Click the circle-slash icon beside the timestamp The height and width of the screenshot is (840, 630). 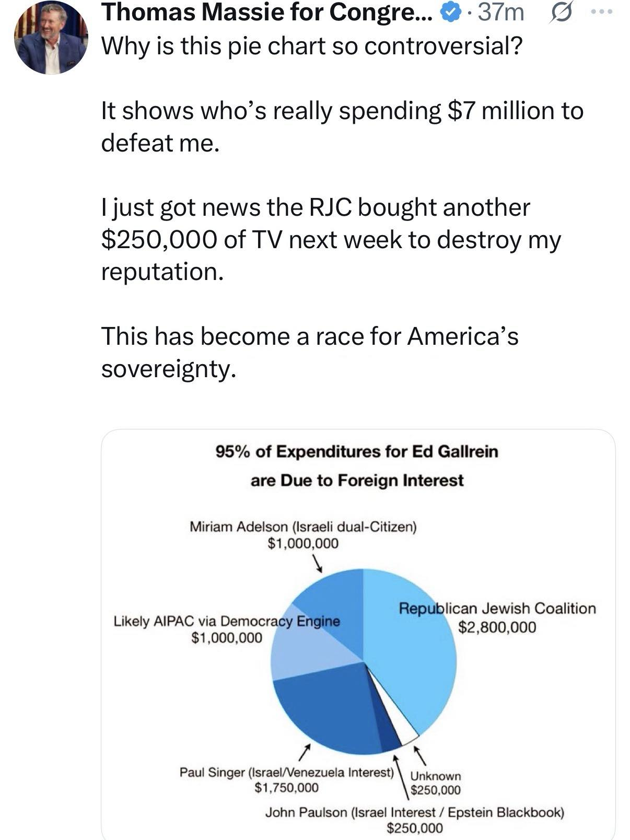pyautogui.click(x=561, y=13)
